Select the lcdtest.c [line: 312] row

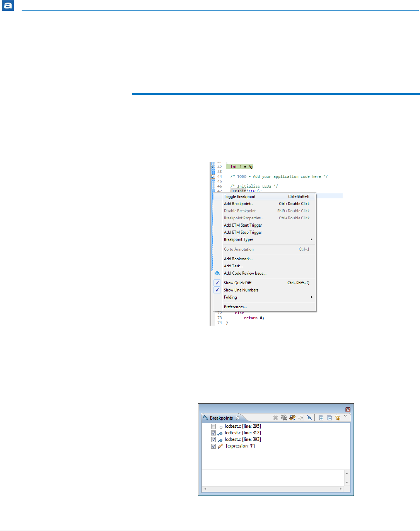[x=242, y=433]
